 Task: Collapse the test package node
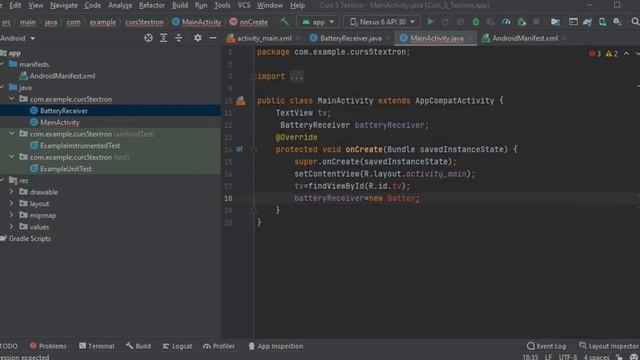coord(11,157)
